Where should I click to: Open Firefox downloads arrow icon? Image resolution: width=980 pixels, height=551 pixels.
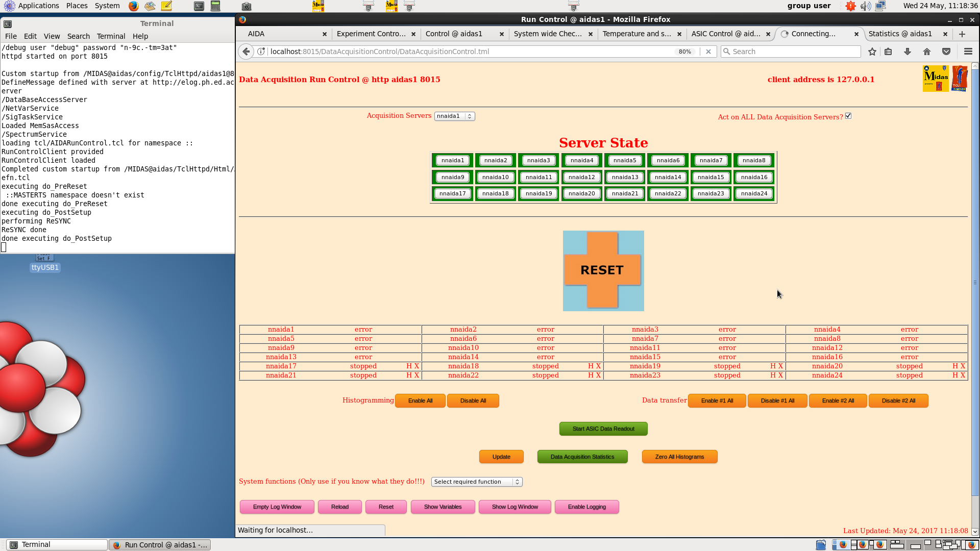pyautogui.click(x=908, y=52)
